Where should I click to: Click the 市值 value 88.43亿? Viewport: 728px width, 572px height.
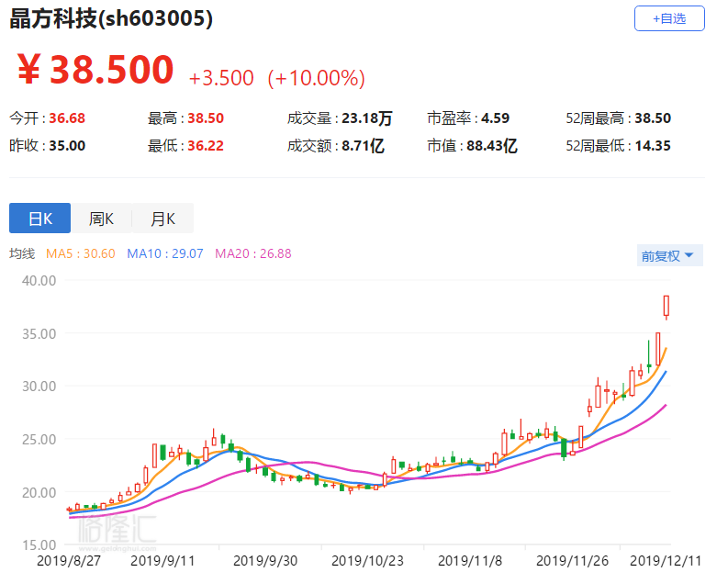[492, 146]
